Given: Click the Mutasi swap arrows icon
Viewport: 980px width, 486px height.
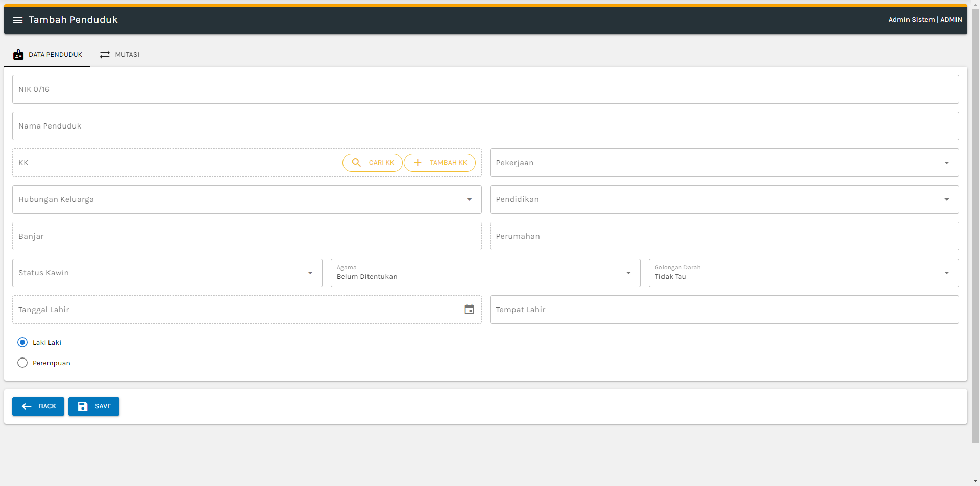Looking at the screenshot, I should point(105,55).
